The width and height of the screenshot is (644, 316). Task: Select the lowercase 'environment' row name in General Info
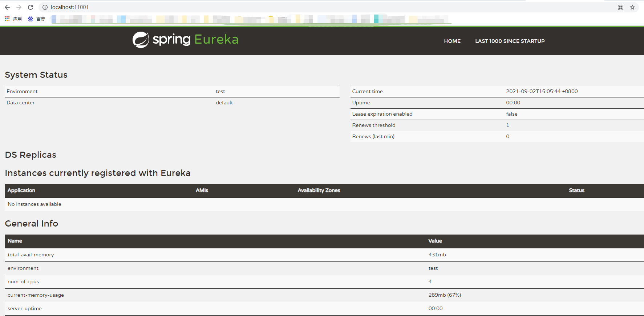coord(23,268)
